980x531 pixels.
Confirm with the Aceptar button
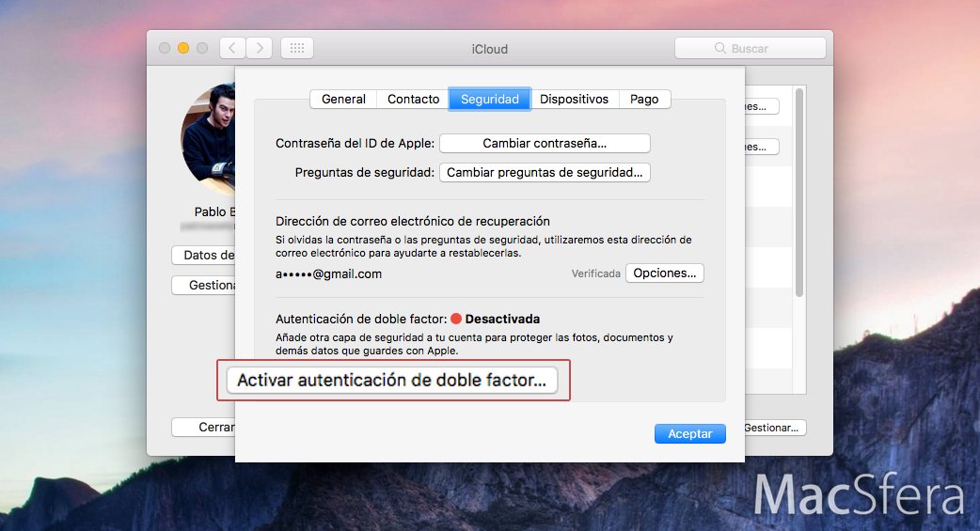[690, 433]
